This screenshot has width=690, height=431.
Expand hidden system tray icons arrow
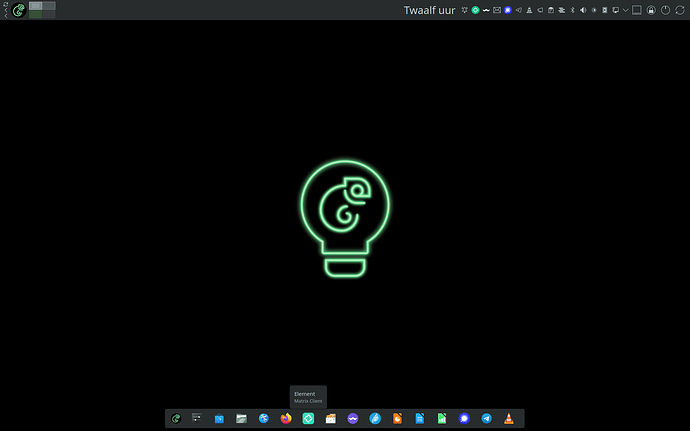coord(625,10)
